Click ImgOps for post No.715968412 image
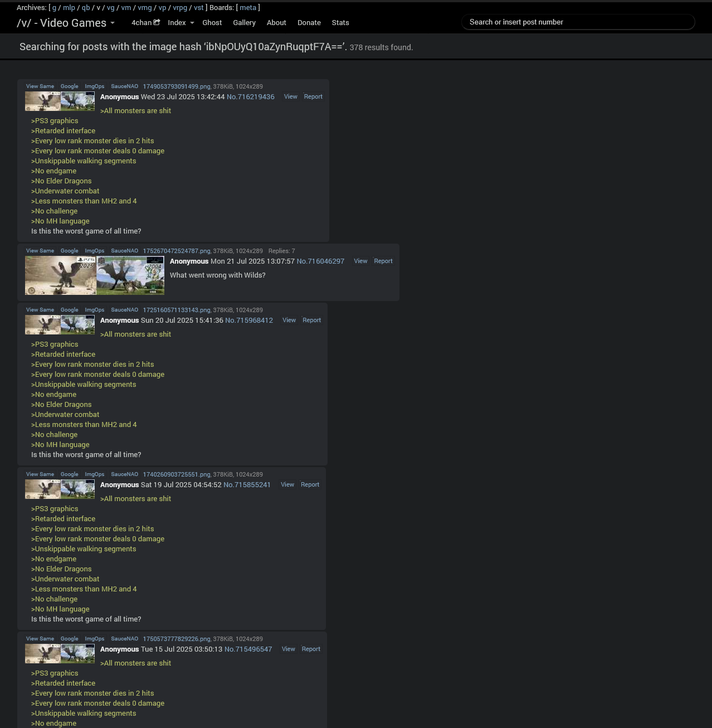This screenshot has width=712, height=728. click(x=95, y=310)
